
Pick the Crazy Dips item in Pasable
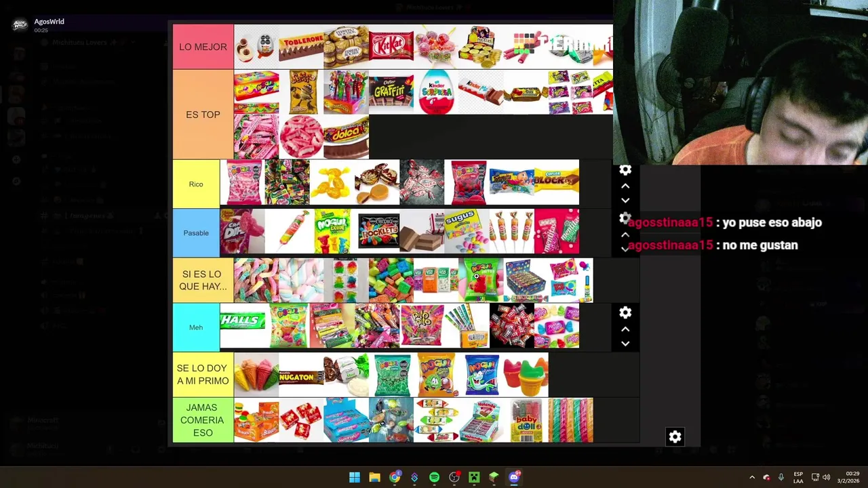pos(242,232)
